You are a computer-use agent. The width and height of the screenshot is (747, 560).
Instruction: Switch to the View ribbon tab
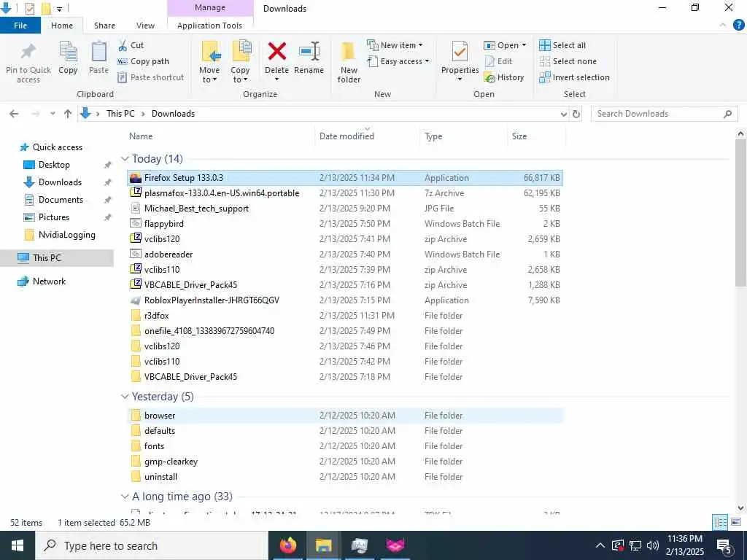click(x=145, y=26)
